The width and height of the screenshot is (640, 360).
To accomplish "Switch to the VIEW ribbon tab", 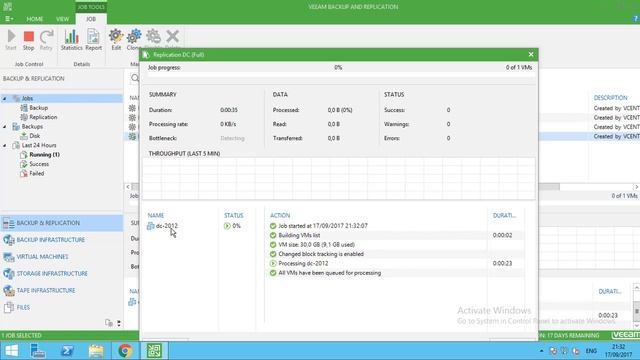I will 62,19.
